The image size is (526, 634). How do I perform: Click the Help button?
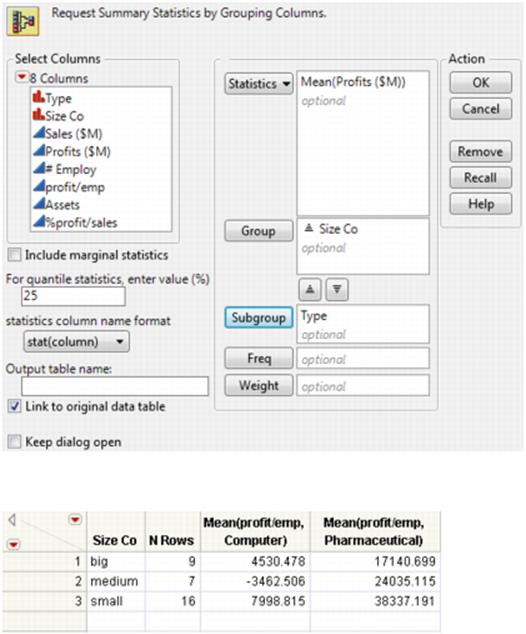tap(480, 204)
